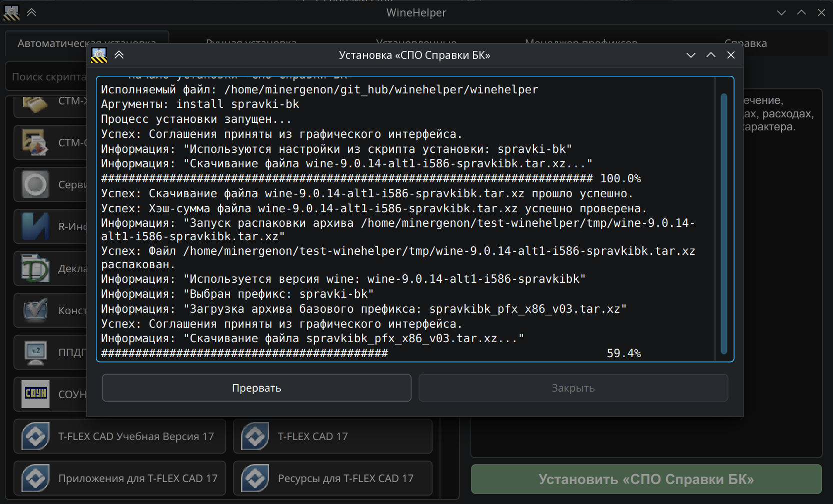Viewport: 833px width, 504px height.
Task: Select the Конст checkmark monitor icon
Action: [35, 311]
